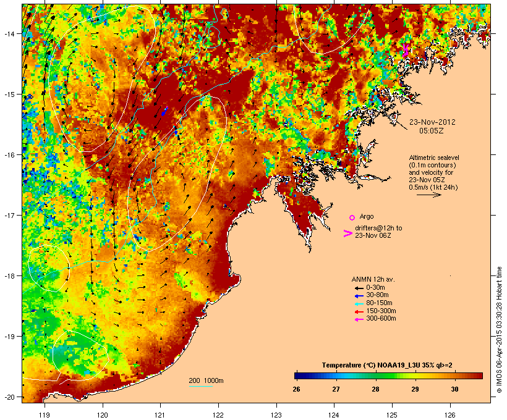Click the 30-80m depth label
The height and width of the screenshot is (420, 507).
pos(377,295)
